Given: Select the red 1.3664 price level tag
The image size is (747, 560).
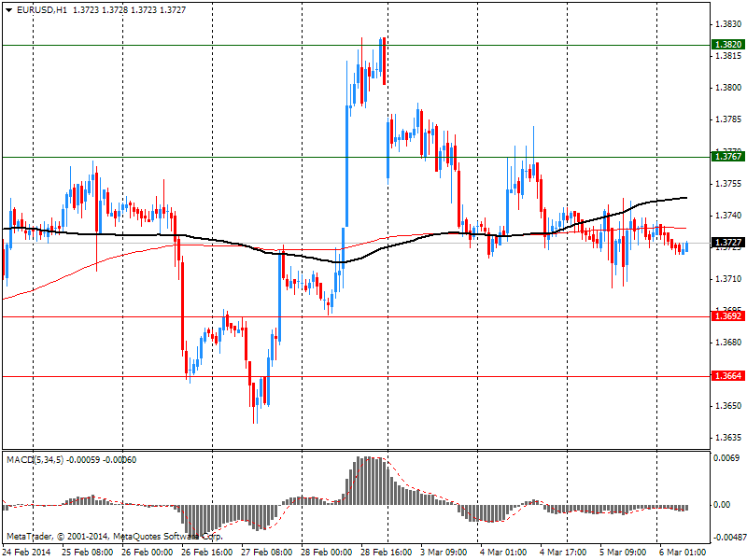Looking at the screenshot, I should click(x=727, y=376).
